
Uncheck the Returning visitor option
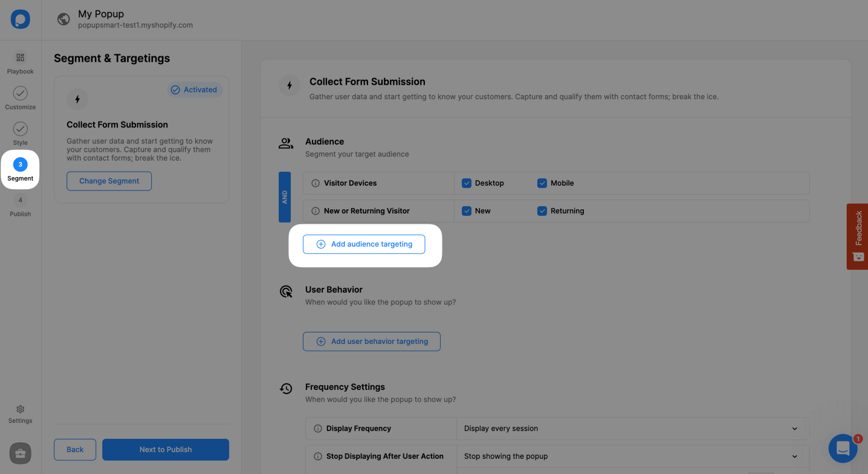click(542, 210)
